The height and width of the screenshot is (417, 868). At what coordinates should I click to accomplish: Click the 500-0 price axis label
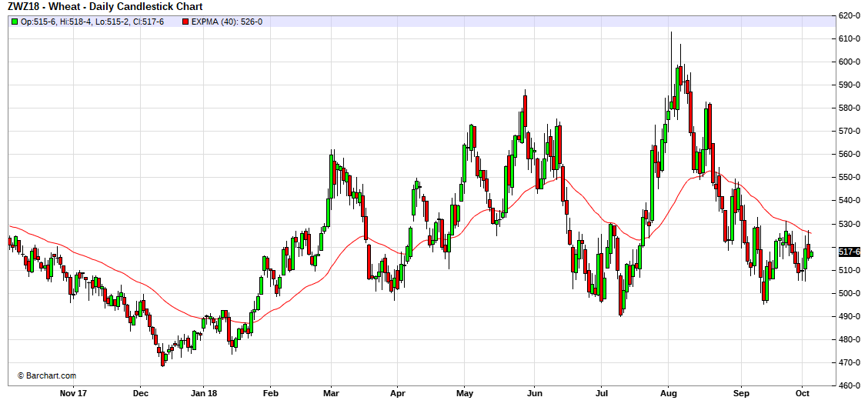tap(850, 293)
